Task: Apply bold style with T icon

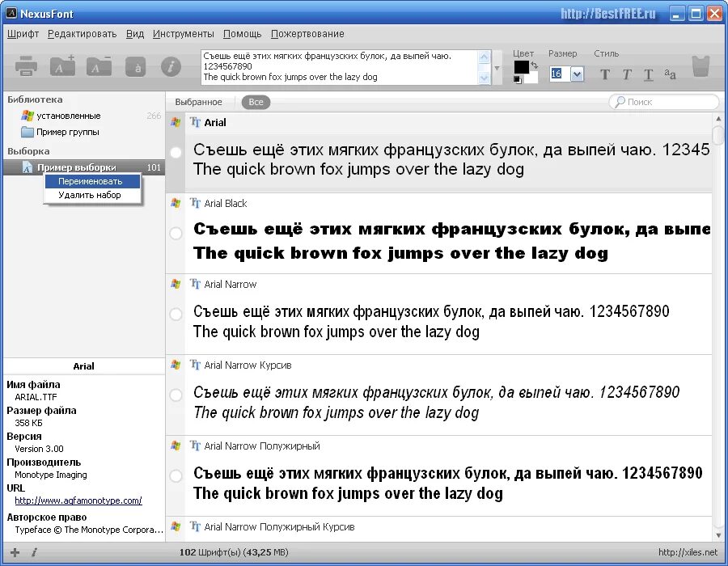Action: coord(604,74)
